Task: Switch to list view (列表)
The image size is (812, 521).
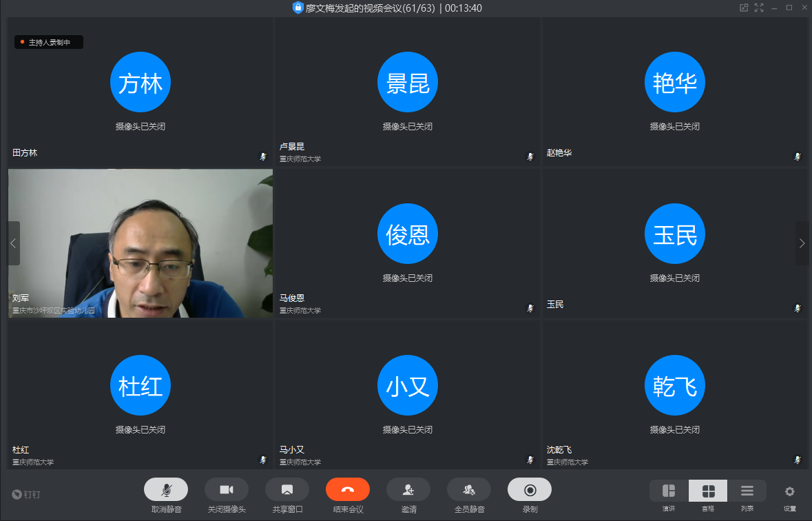Action: [x=747, y=491]
